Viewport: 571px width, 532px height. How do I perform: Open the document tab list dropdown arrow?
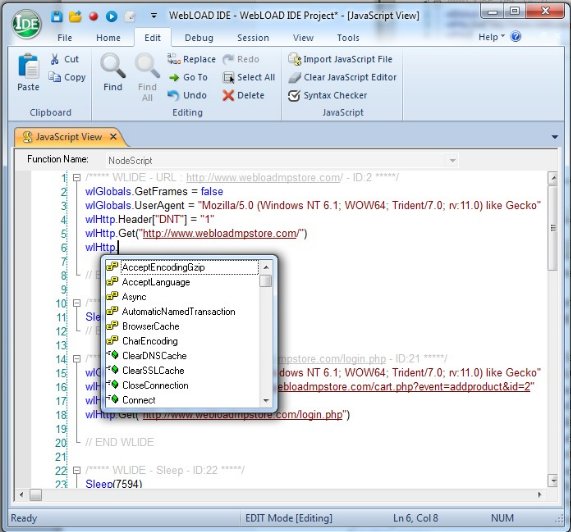tap(555, 137)
